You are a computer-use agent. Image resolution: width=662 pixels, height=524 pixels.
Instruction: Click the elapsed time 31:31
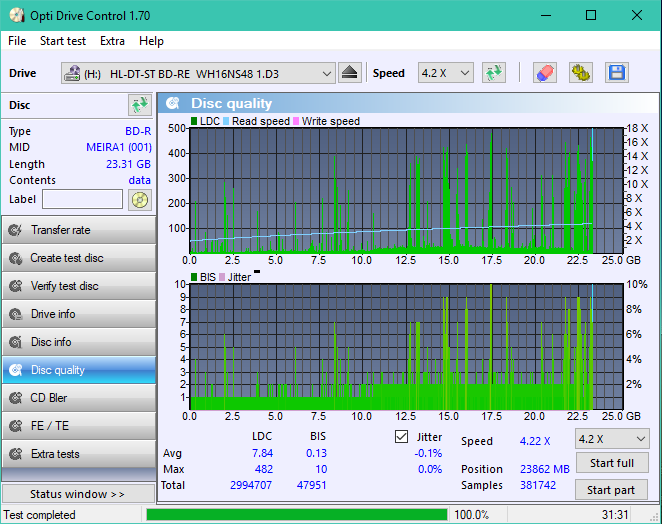pyautogui.click(x=615, y=515)
